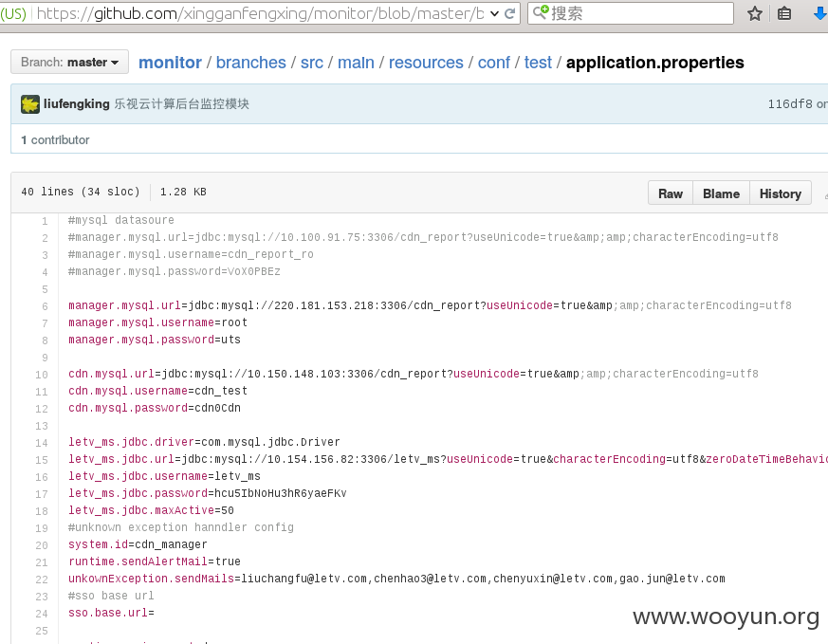The height and width of the screenshot is (644, 828).
Task: Click '#mysql datasoure' comment text
Action: [x=120, y=220]
